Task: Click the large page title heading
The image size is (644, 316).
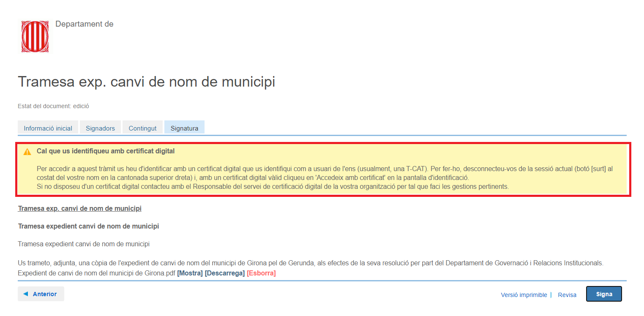Action: click(x=146, y=82)
